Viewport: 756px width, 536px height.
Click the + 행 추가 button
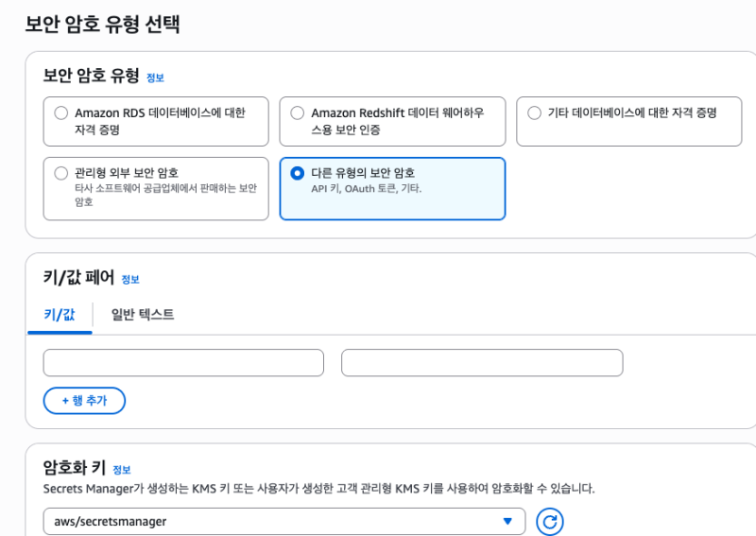pos(84,401)
